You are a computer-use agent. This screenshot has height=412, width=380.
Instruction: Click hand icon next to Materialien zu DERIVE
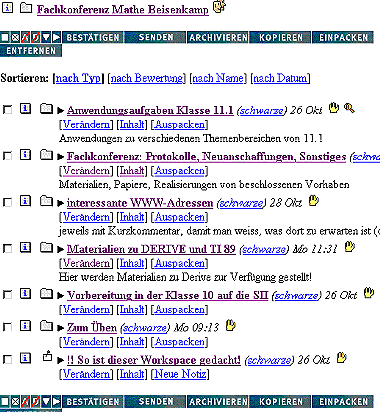pos(349,247)
